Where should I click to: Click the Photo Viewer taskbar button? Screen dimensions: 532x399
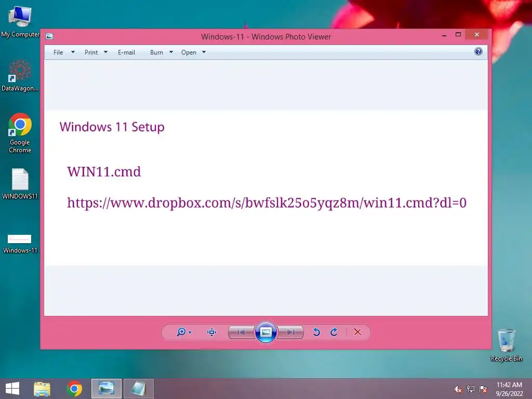pos(106,389)
